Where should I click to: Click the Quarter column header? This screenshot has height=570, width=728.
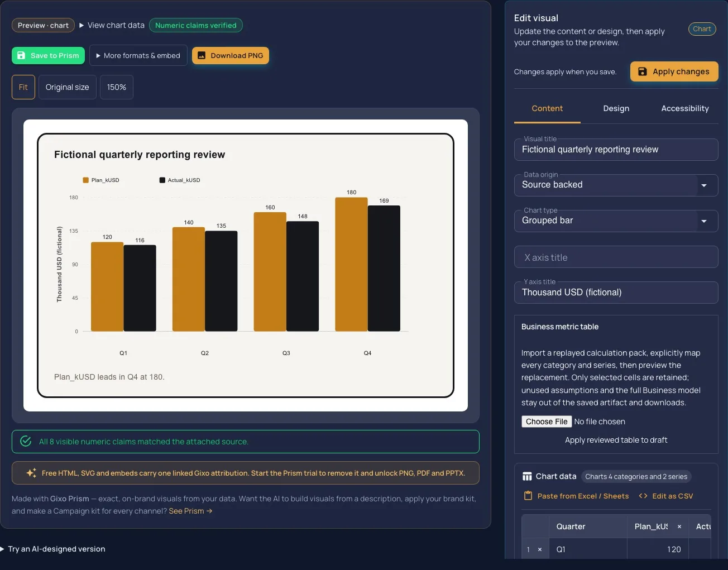pos(588,526)
